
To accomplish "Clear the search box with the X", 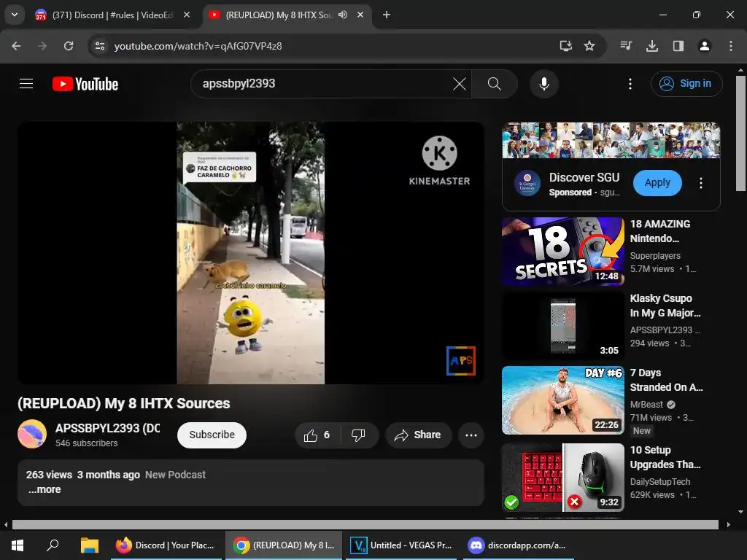I will [460, 84].
